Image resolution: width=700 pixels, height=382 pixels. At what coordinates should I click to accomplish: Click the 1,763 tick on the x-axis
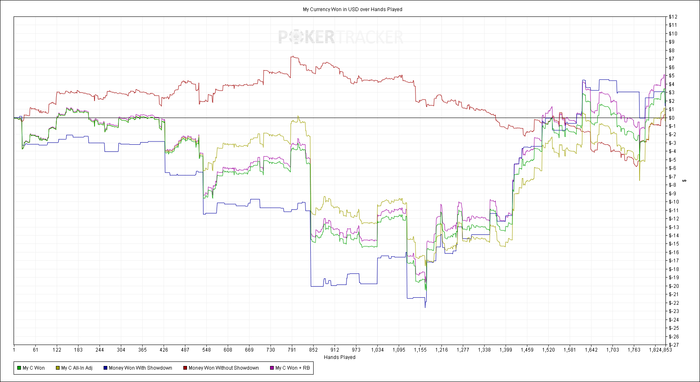[x=634, y=351]
